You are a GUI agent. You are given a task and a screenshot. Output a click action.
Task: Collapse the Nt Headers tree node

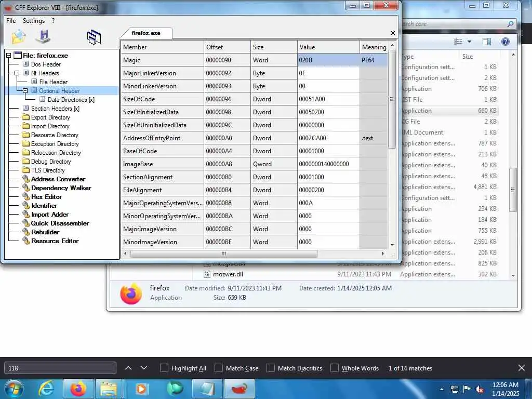(x=17, y=73)
